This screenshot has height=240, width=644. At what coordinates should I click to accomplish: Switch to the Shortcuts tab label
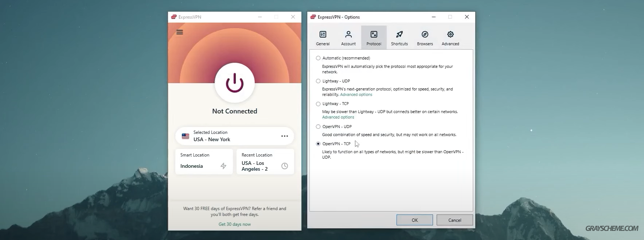399,44
